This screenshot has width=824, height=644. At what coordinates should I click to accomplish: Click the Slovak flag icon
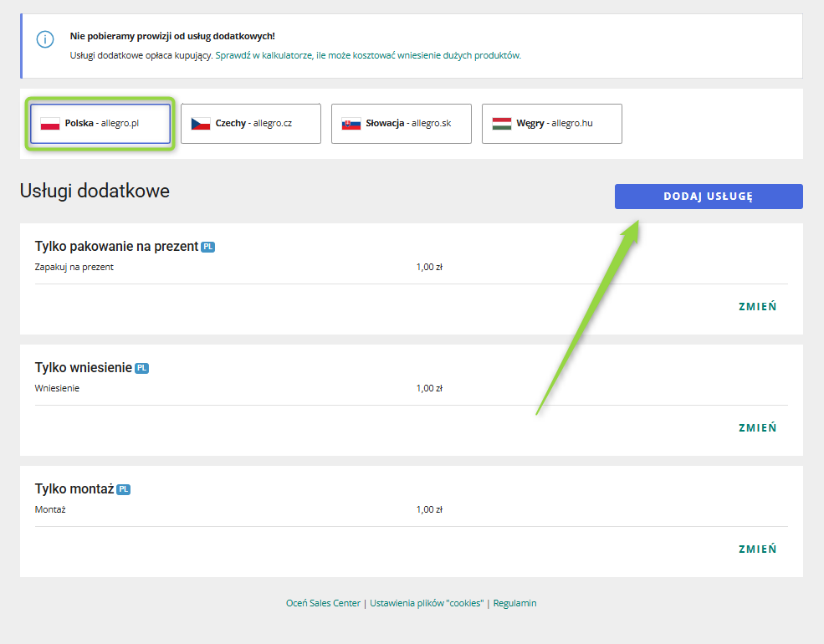point(351,124)
